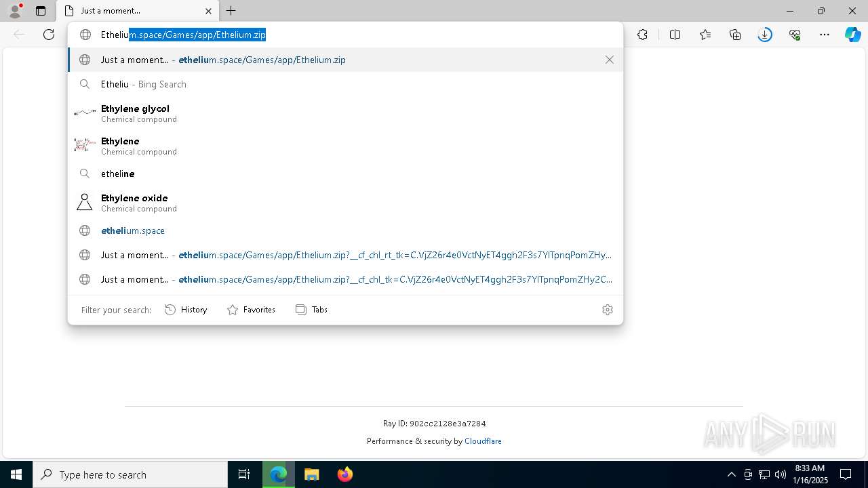Choose the Ethylene glycol suggestion
The width and height of the screenshot is (868, 488).
click(x=345, y=113)
